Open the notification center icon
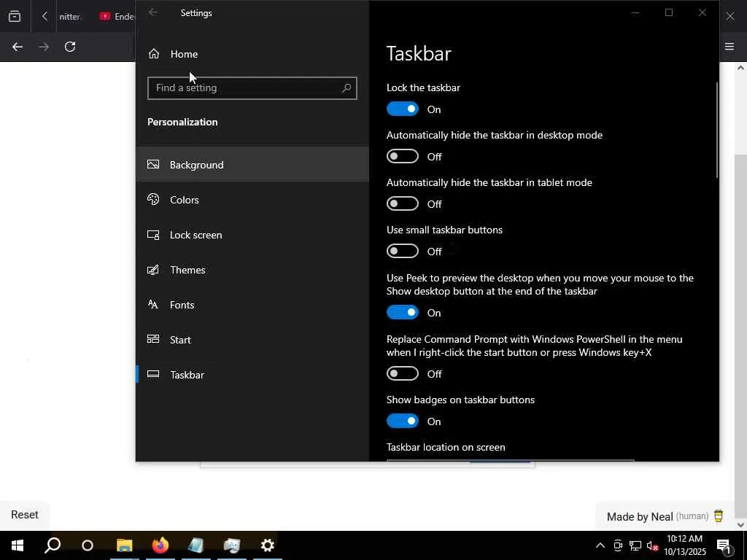The width and height of the screenshot is (747, 560). (x=724, y=545)
